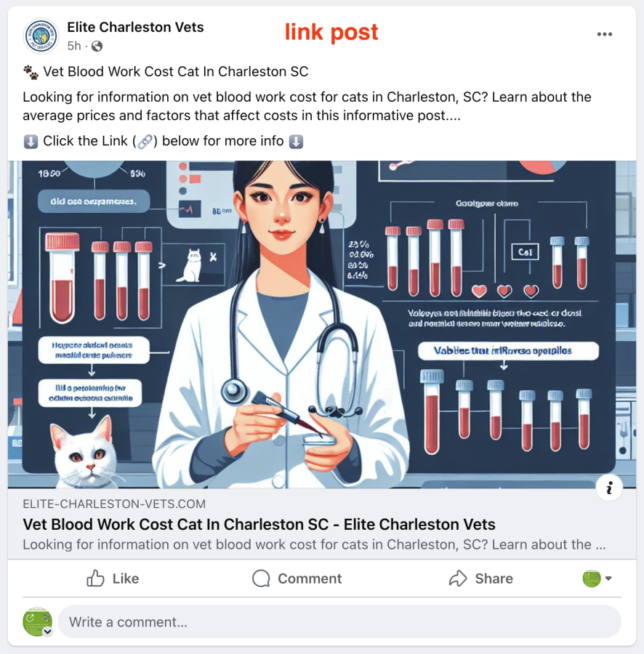644x654 pixels.
Task: Open the three-dot post options menu
Action: pyautogui.click(x=604, y=34)
